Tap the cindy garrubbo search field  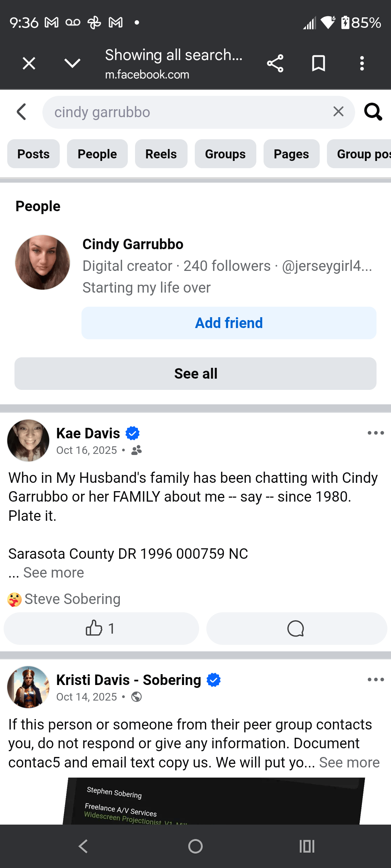pos(188,112)
